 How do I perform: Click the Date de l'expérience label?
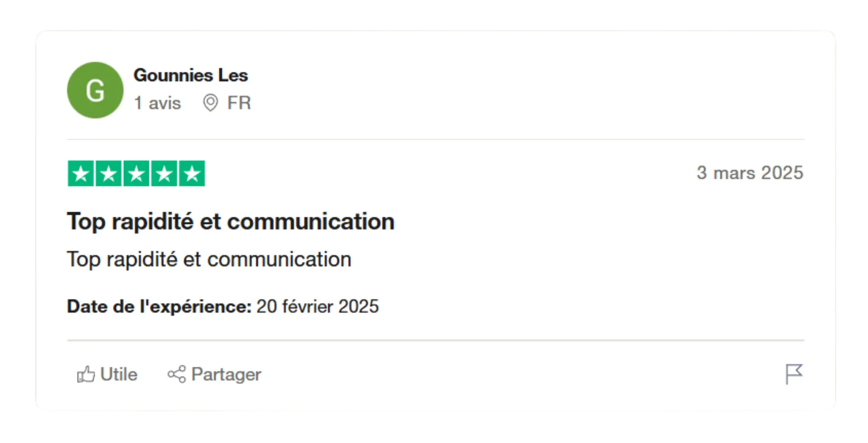coord(159,307)
